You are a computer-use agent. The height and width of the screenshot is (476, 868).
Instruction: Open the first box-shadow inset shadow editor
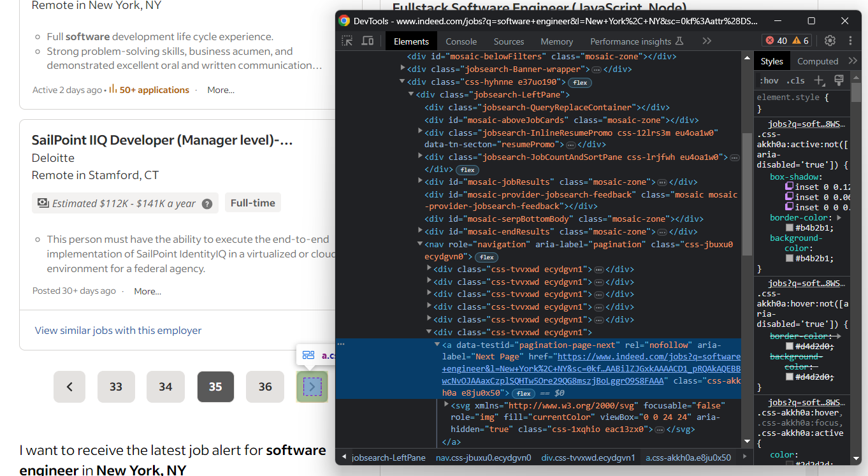(x=789, y=187)
